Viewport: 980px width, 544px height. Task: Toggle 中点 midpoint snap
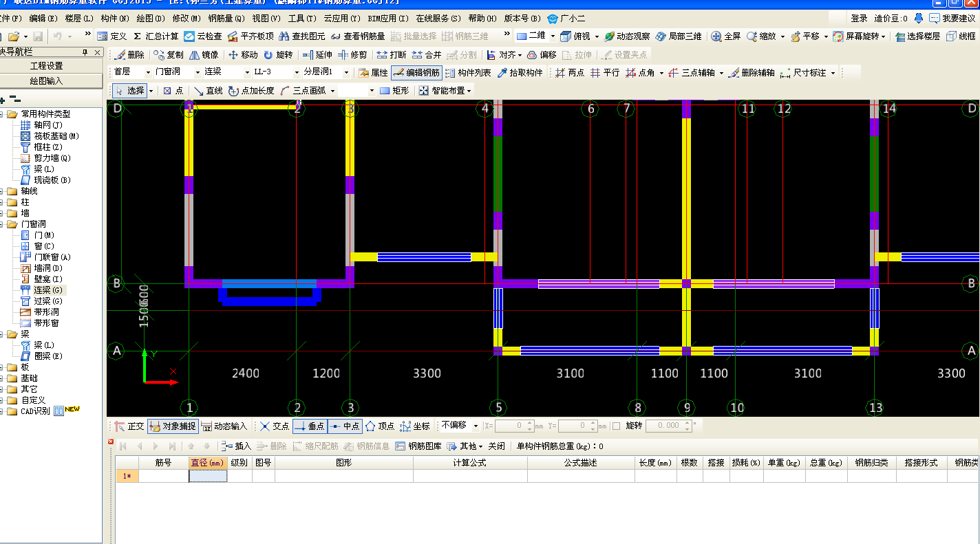point(345,426)
